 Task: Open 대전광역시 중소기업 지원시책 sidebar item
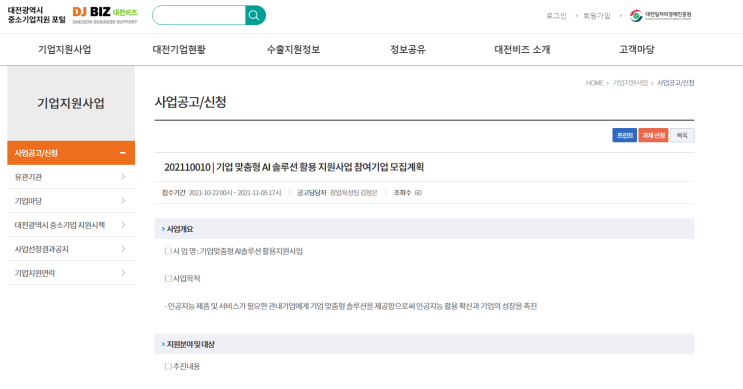click(71, 225)
